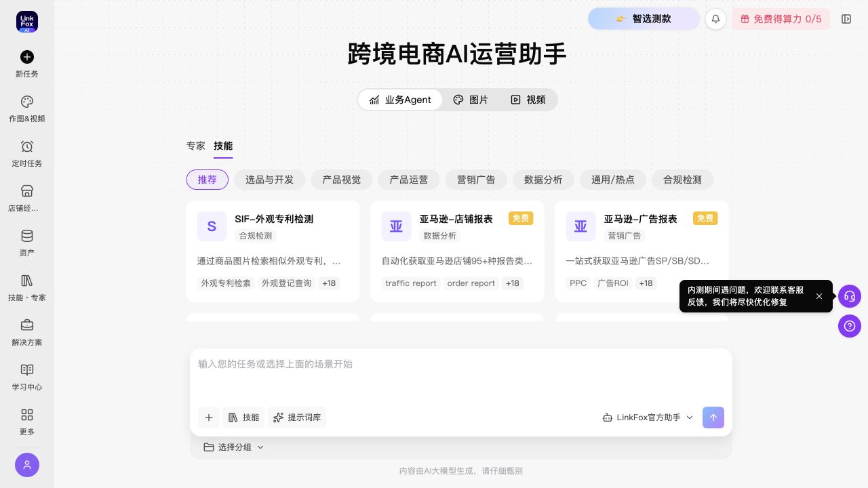This screenshot has height=488, width=868.
Task: Open 更多 grid icon in sidebar
Action: [x=27, y=415]
